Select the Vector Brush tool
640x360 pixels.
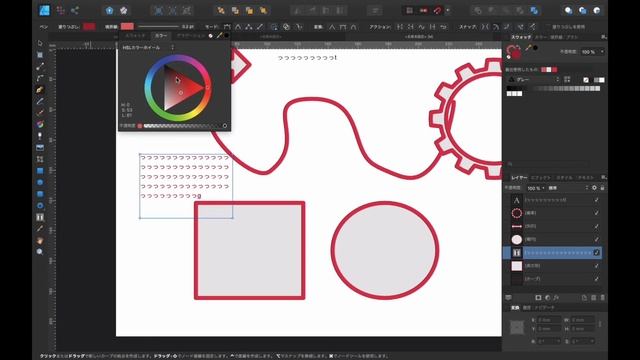click(40, 113)
